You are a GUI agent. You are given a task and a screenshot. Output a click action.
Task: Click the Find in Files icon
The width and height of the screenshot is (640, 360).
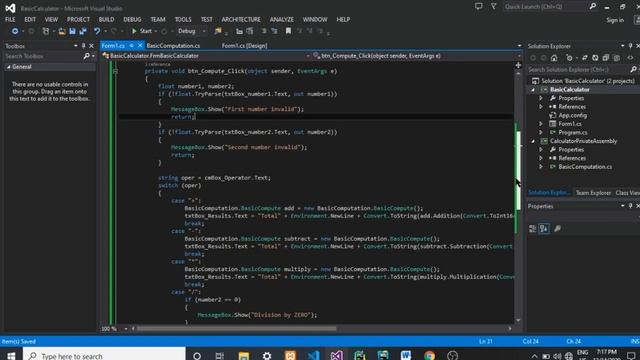point(218,31)
